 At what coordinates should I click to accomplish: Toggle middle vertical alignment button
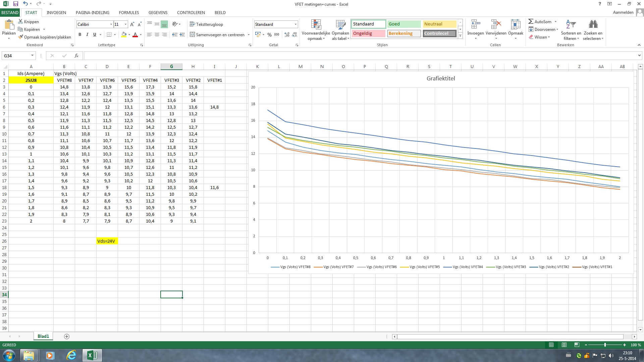pyautogui.click(x=157, y=24)
